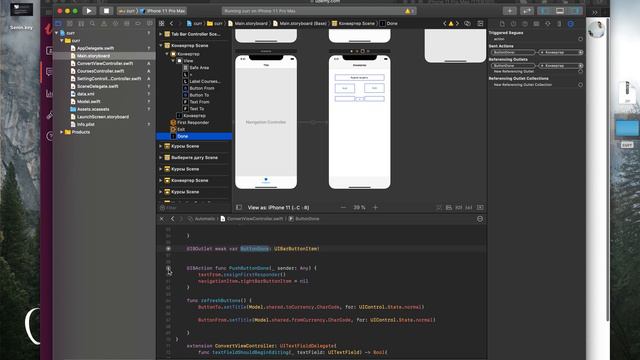Open the Find navigator tab
The width and height of the screenshot is (640, 360).
click(93, 24)
